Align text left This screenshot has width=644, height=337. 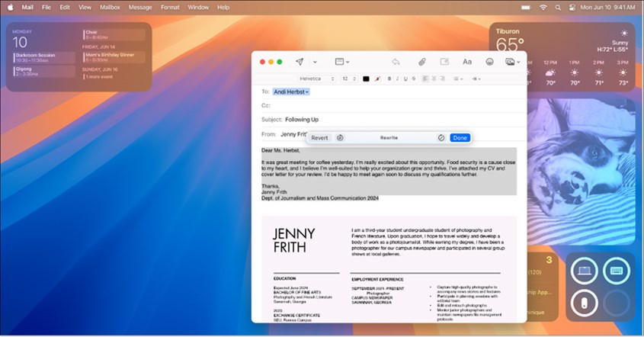[425, 79]
